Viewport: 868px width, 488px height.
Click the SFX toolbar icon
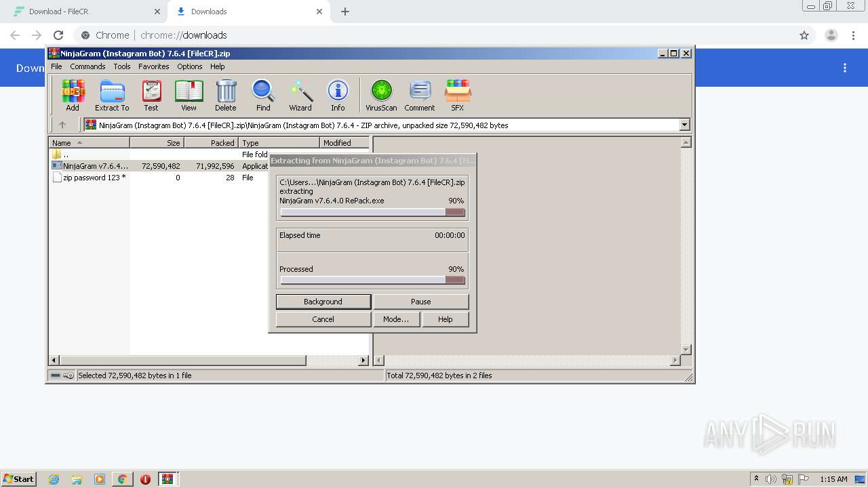pyautogui.click(x=458, y=95)
